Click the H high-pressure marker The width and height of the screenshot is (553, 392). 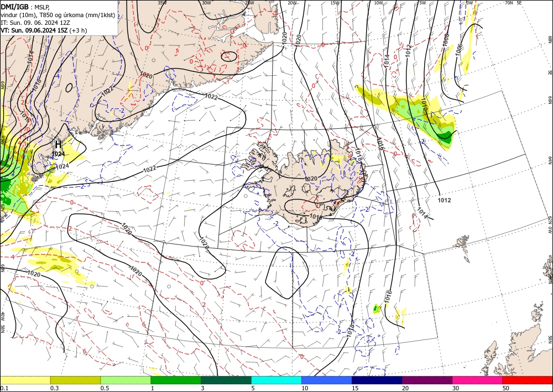[58, 144]
